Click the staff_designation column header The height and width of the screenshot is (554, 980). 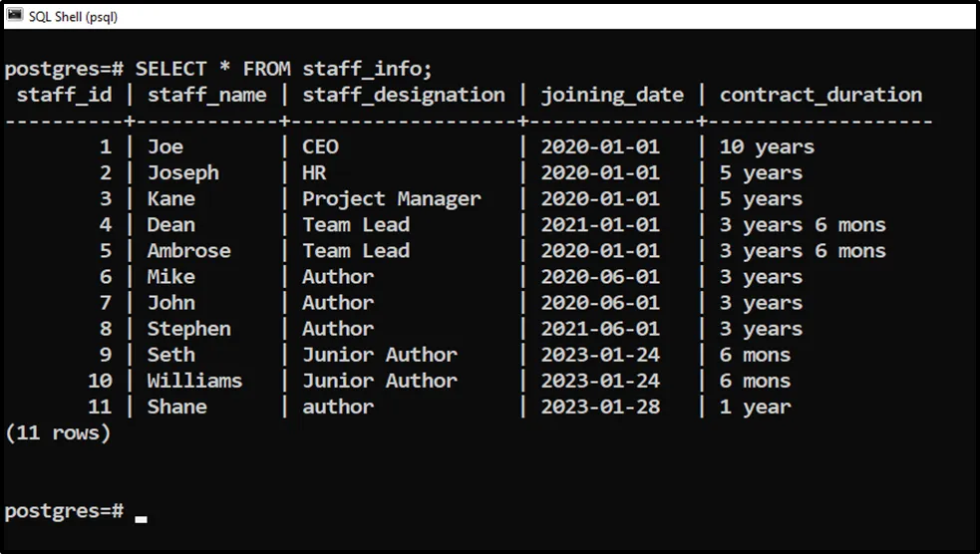tap(403, 95)
